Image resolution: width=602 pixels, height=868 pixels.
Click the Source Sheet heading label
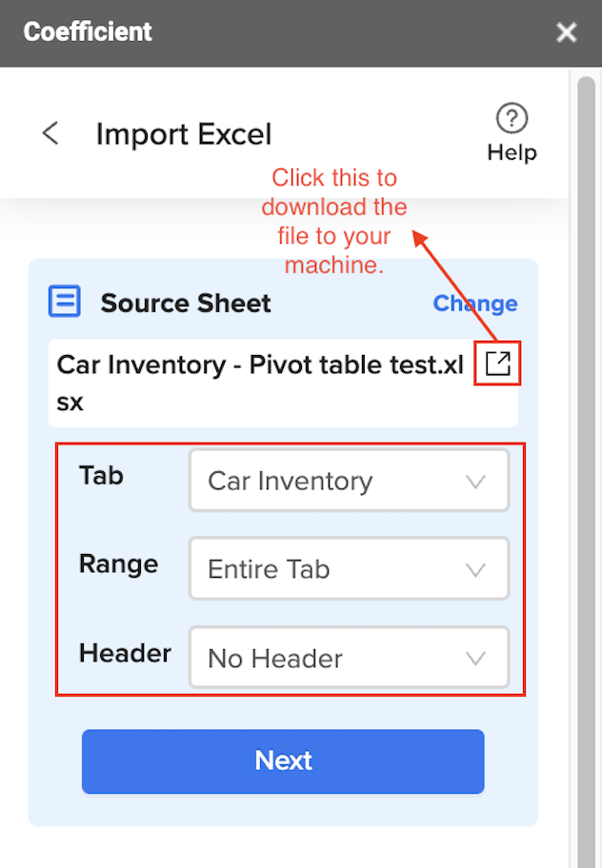(186, 304)
